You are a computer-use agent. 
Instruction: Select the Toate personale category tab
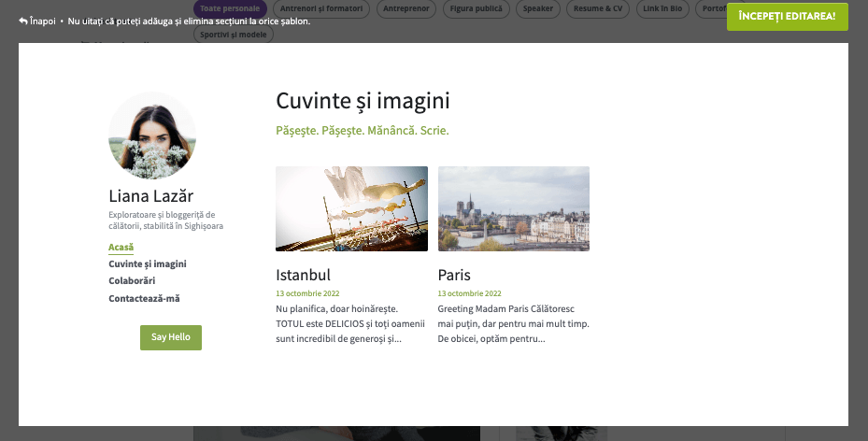(x=229, y=8)
